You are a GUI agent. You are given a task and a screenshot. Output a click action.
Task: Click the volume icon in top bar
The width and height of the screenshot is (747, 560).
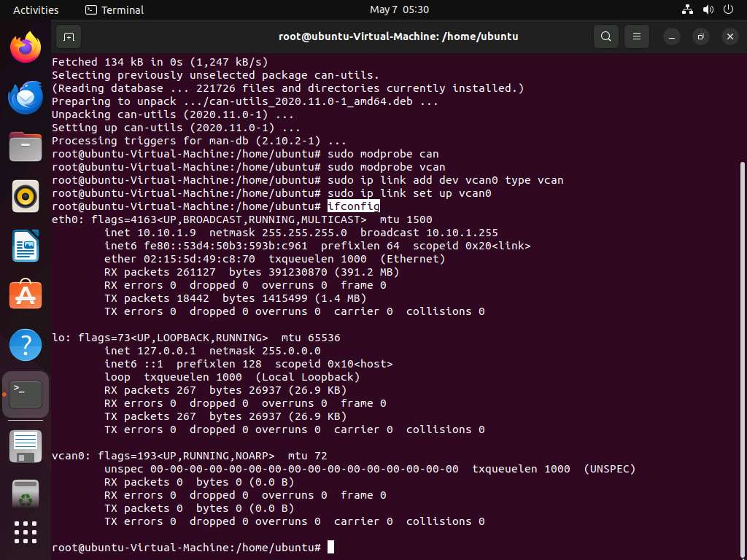[708, 9]
